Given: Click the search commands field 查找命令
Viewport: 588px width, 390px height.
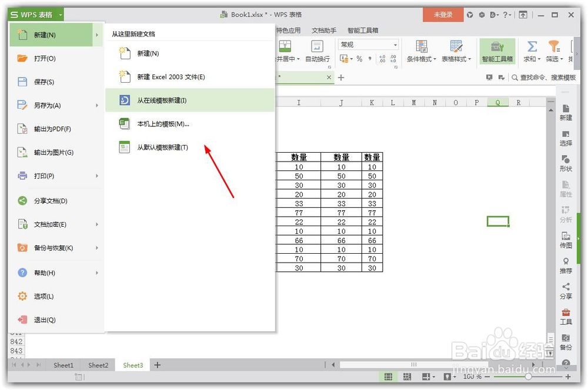Looking at the screenshot, I should click(544, 78).
